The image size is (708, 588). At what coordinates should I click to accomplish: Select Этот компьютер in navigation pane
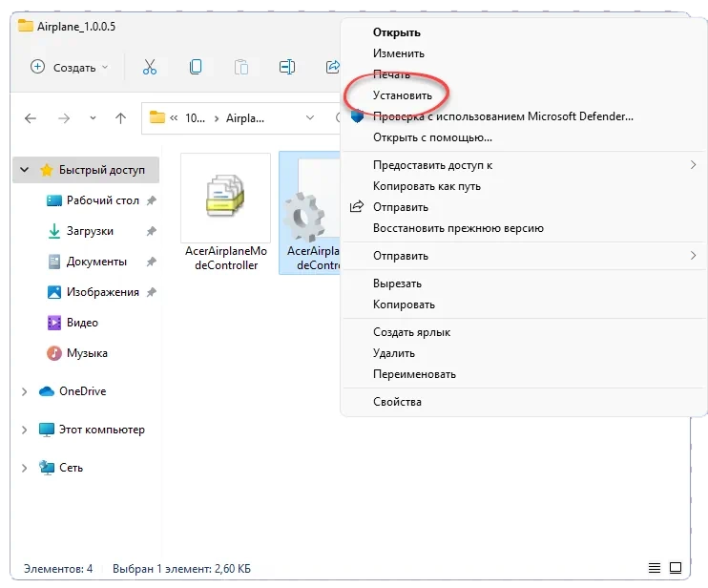(x=101, y=430)
